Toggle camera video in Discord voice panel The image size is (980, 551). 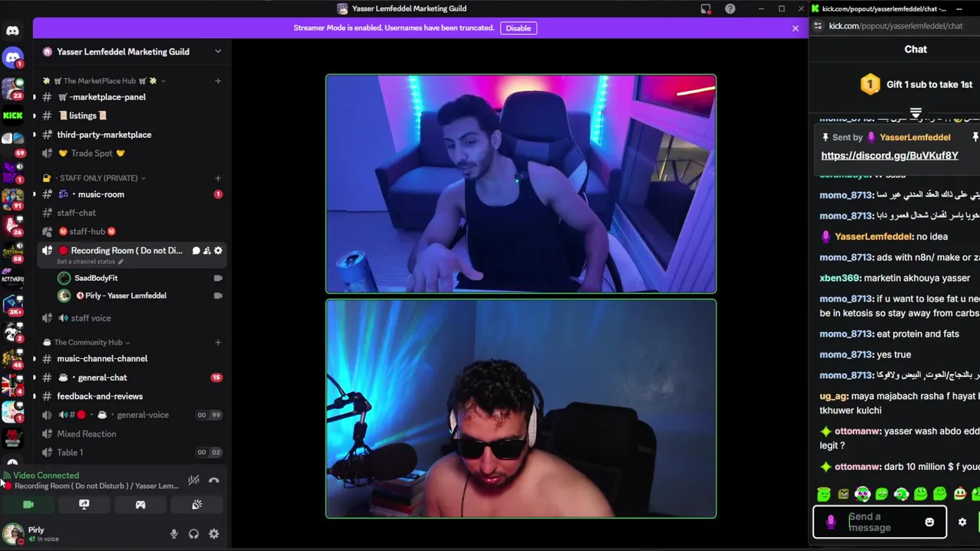pyautogui.click(x=28, y=505)
